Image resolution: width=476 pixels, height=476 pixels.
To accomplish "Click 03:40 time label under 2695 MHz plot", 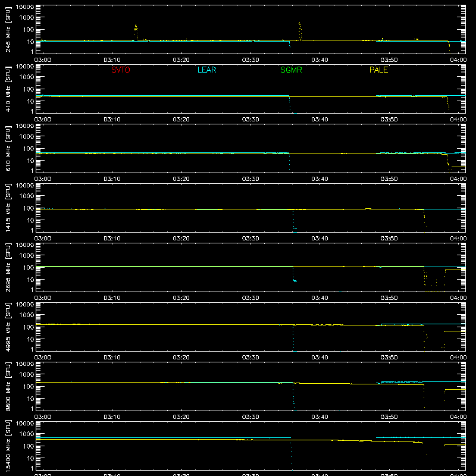I will [x=320, y=298].
